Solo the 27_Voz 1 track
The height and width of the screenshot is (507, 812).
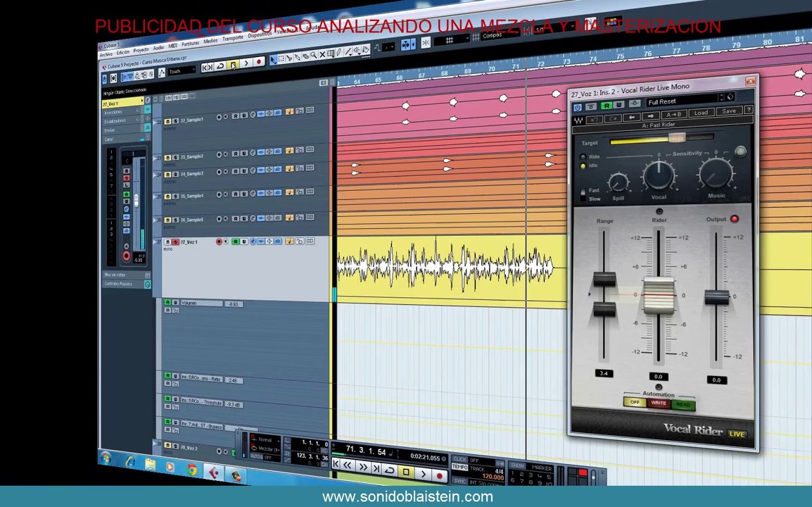[x=175, y=242]
